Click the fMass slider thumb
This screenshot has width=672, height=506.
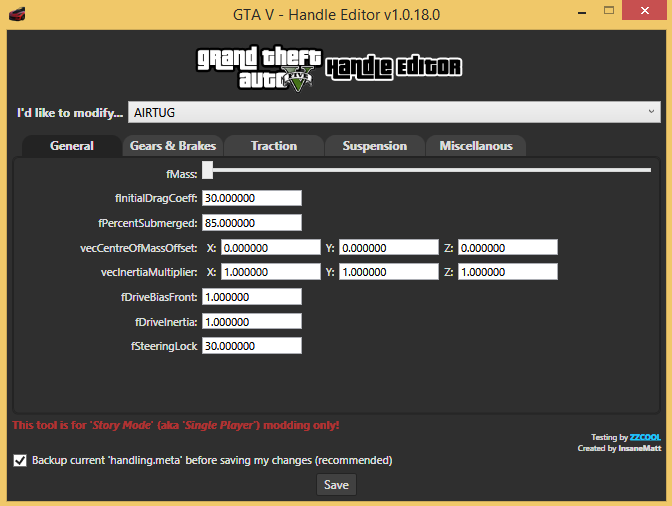tap(207, 170)
